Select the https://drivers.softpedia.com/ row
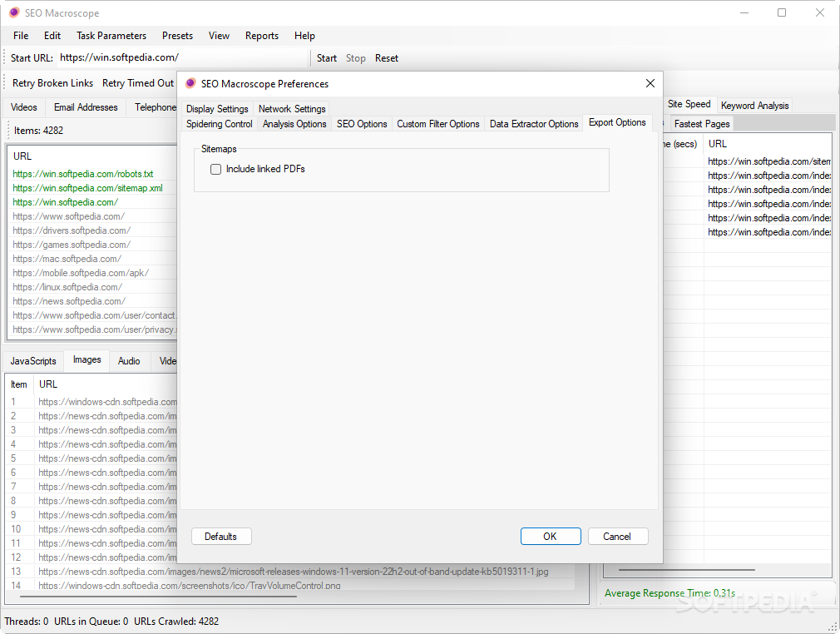This screenshot has width=840, height=634. tap(91, 230)
